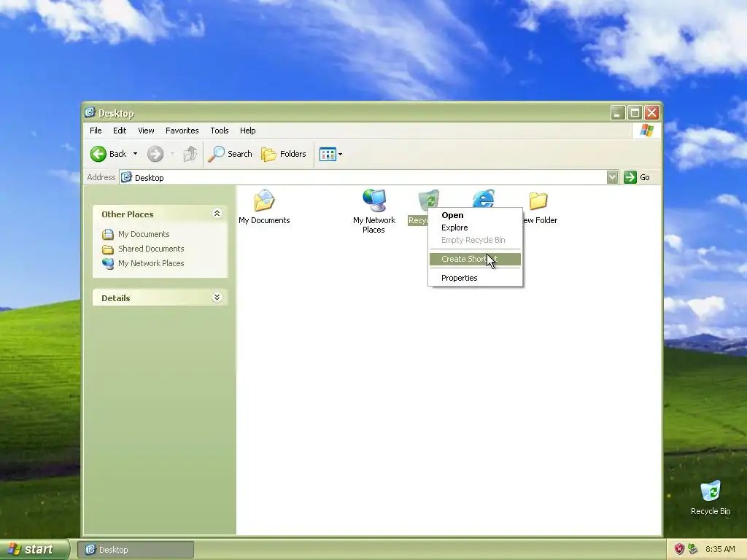Open My Documents link in Other Places
This screenshot has height=560, width=747.
point(144,234)
